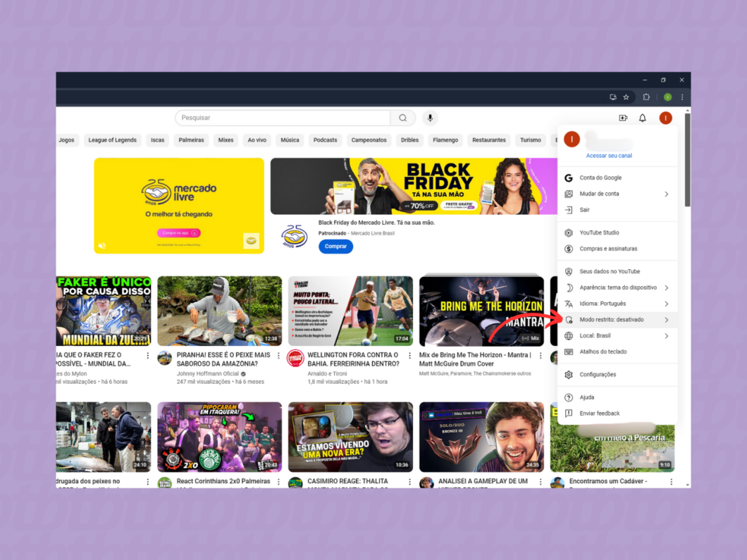Click the Comprar button on the Black Friday ad
Image resolution: width=747 pixels, height=560 pixels.
(335, 246)
